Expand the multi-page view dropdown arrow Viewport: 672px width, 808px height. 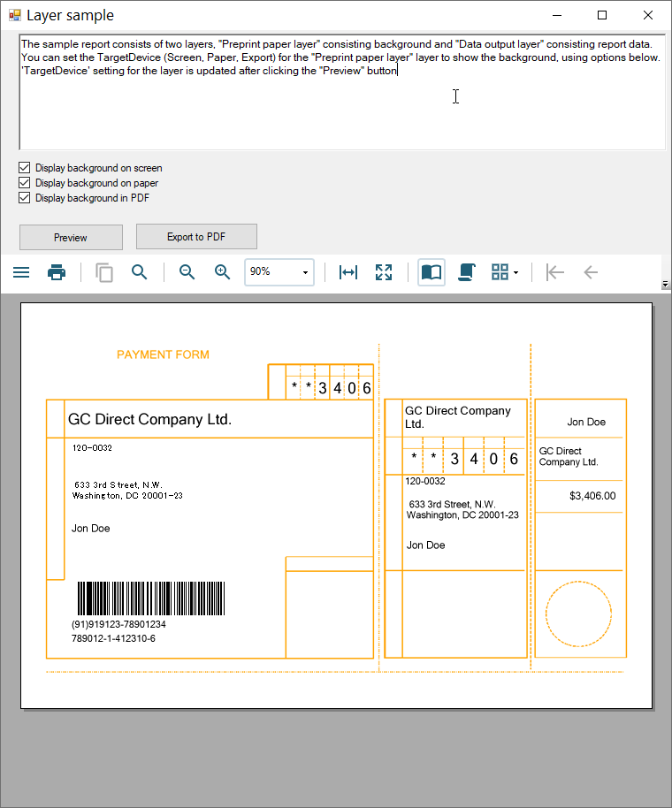coord(515,272)
